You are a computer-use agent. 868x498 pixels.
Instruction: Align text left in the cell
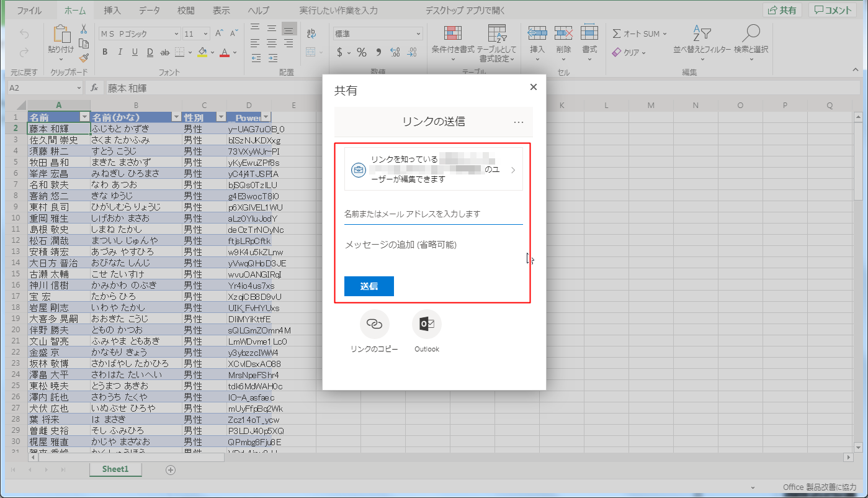[256, 42]
